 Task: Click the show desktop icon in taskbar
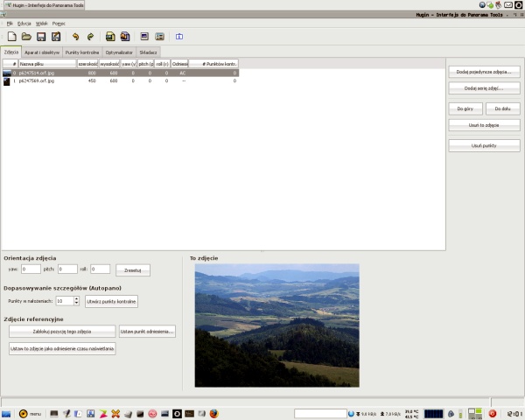click(6, 414)
